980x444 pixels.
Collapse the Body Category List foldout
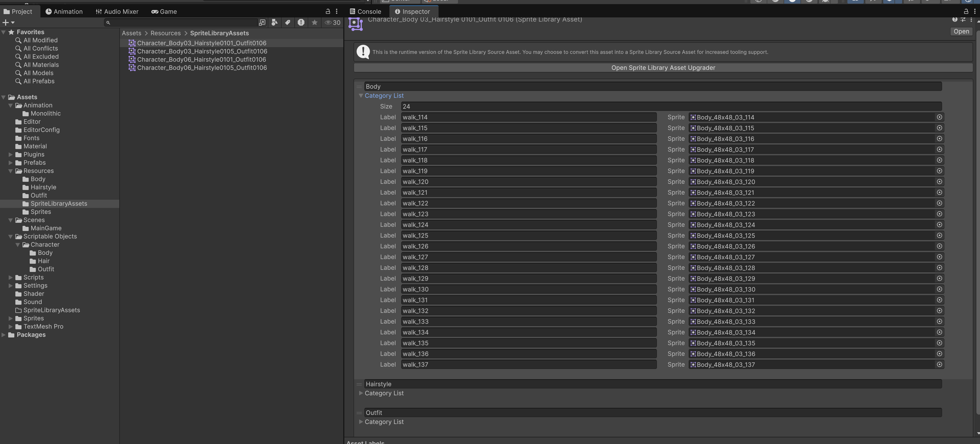[x=361, y=96]
